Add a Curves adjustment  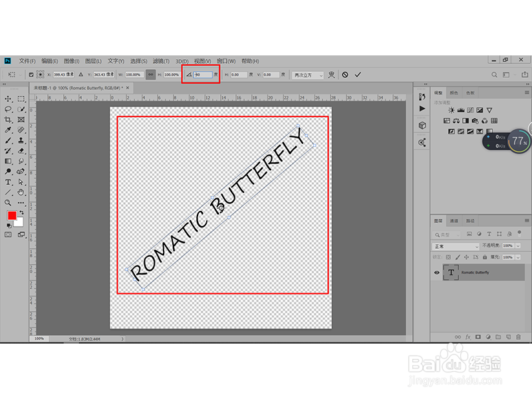(470, 110)
